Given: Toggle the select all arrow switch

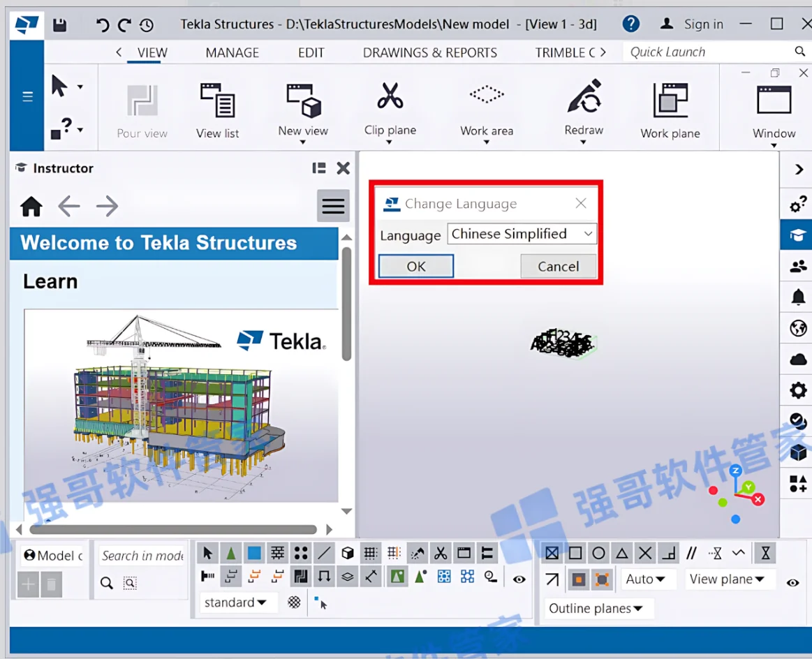Looking at the screenshot, I should pyautogui.click(x=207, y=554).
